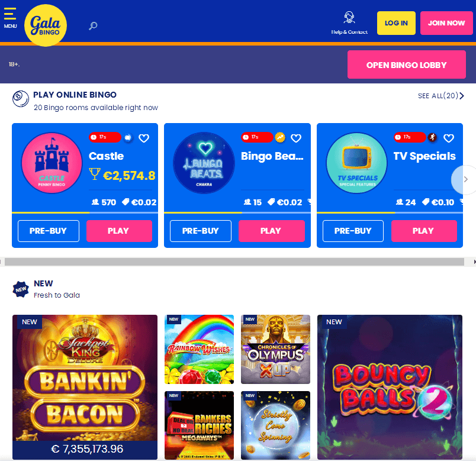Show next bingo rooms with carousel arrow
Viewport: 476px width, 468px height.
[465, 179]
